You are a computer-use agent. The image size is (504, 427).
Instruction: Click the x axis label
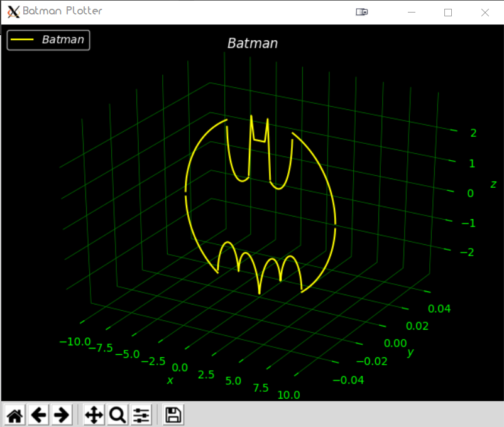click(170, 381)
